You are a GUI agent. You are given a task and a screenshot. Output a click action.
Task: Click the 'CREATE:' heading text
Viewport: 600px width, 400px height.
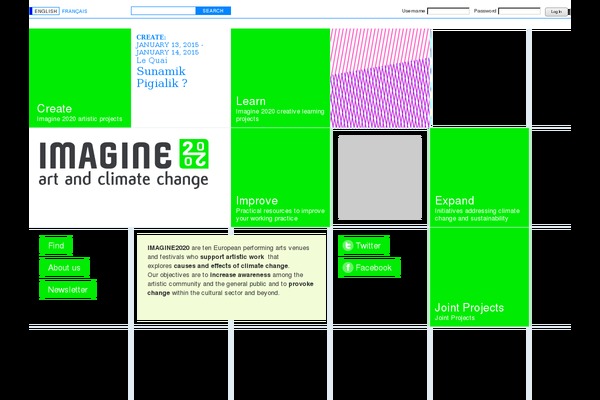coord(151,37)
